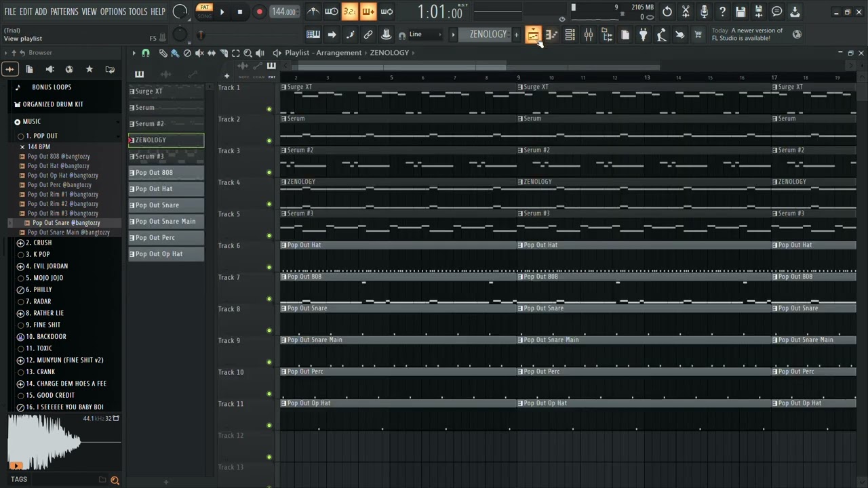This screenshot has width=868, height=488.
Task: Open the TOOLS menu
Action: pos(138,12)
